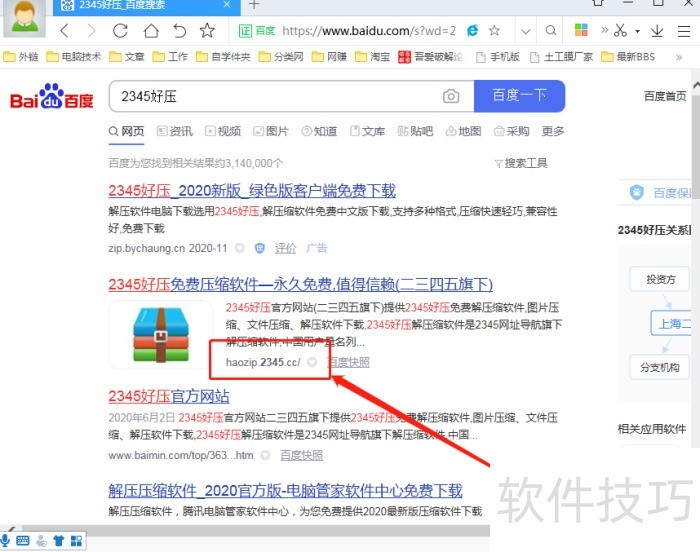Reload the page with refresh icon

point(120,31)
